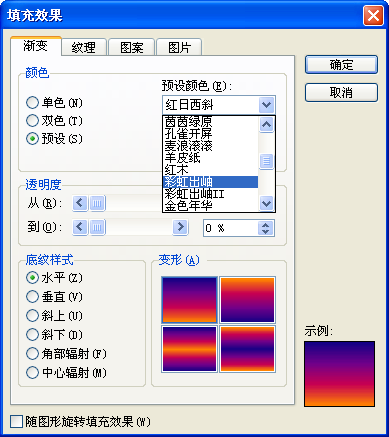Choose 羊皮纸 preset color
The image size is (389, 437).
(x=211, y=158)
